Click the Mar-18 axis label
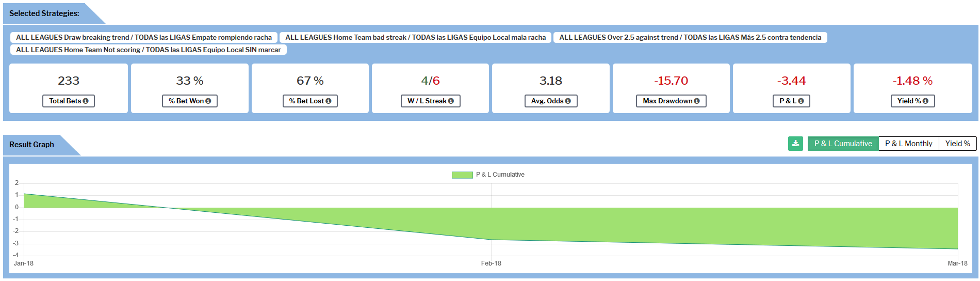The height and width of the screenshot is (281, 980). pyautogui.click(x=957, y=263)
